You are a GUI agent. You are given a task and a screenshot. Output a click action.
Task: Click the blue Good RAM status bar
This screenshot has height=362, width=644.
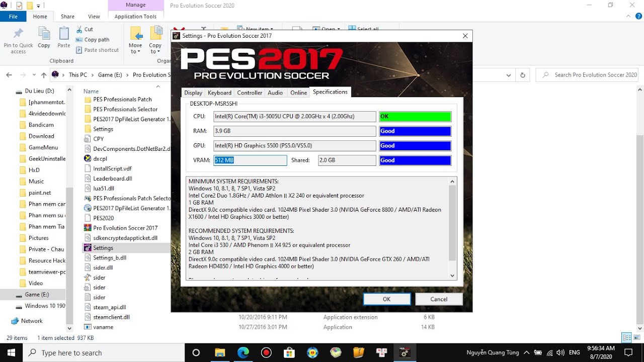coord(415,131)
